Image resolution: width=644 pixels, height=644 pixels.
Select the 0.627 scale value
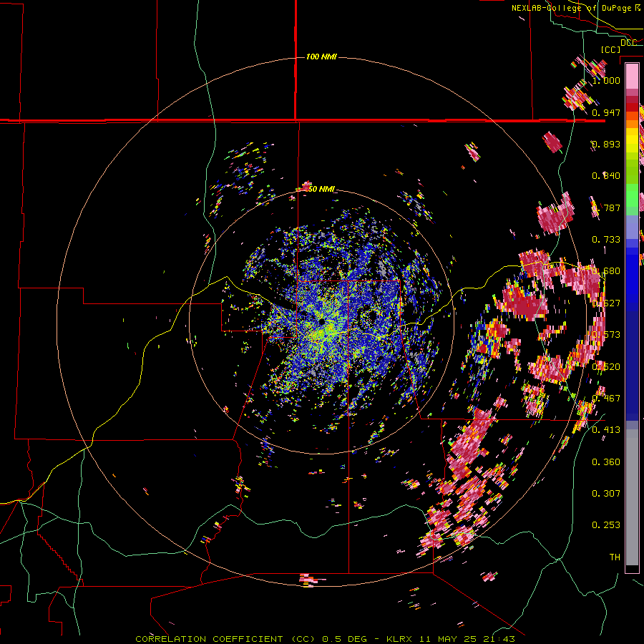(606, 303)
